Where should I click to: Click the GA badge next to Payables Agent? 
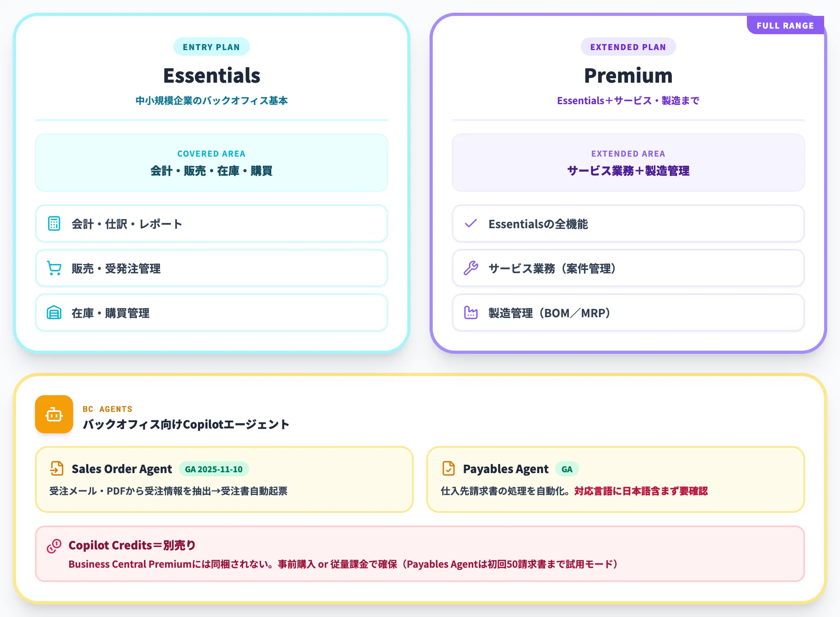pyautogui.click(x=567, y=469)
